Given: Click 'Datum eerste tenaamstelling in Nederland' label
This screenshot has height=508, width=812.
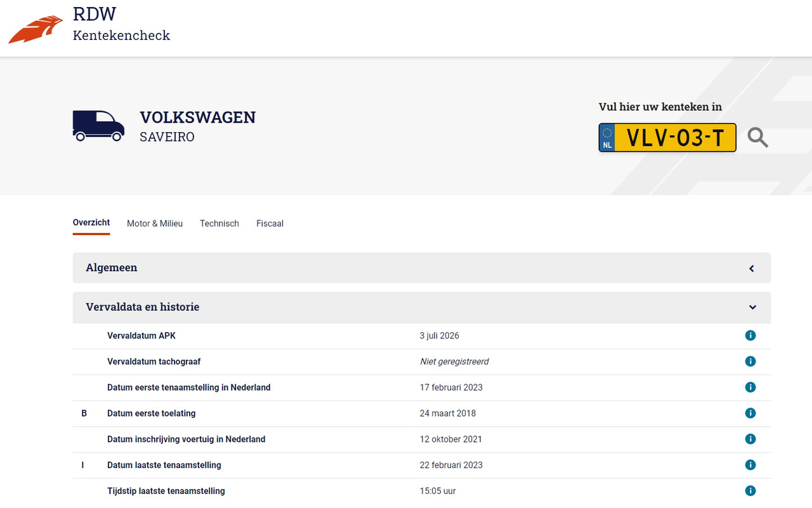Looking at the screenshot, I should [x=189, y=387].
